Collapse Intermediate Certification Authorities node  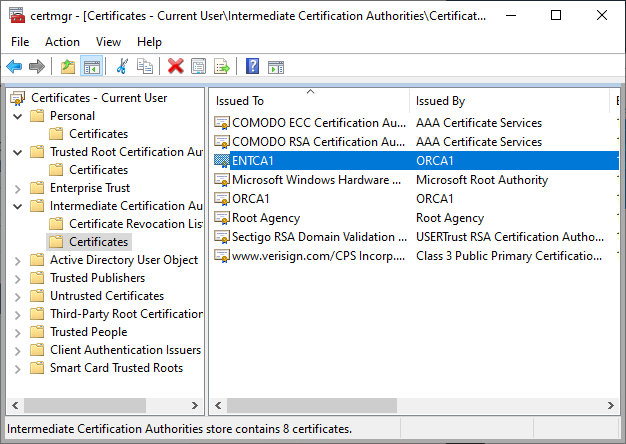[18, 206]
